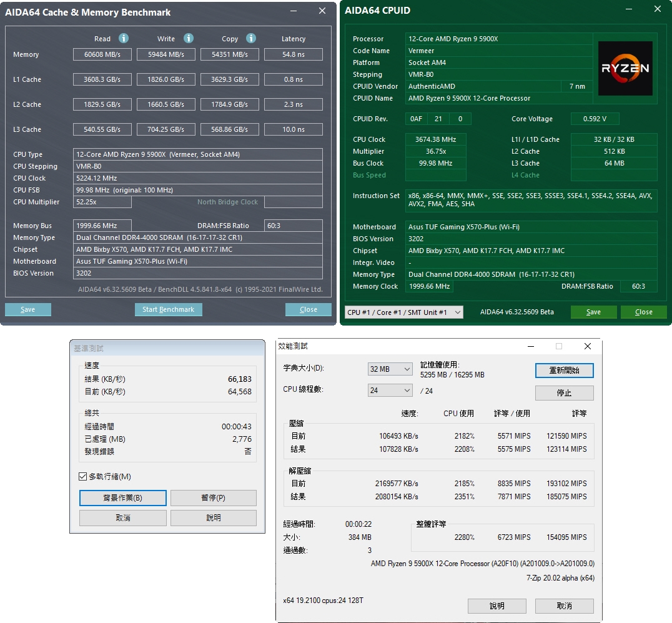The height and width of the screenshot is (623, 672).
Task: Open the CPU #1 / Core #1 selector dropdown
Action: tap(403, 312)
